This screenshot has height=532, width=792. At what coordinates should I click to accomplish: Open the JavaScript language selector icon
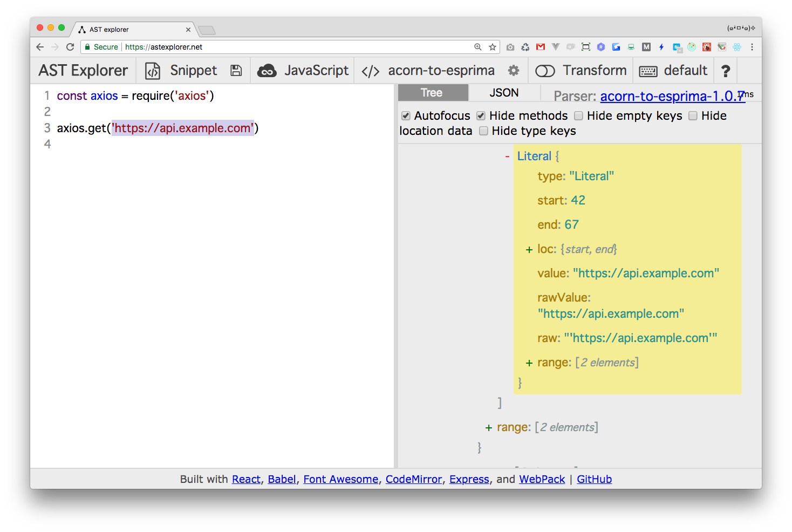coord(267,70)
